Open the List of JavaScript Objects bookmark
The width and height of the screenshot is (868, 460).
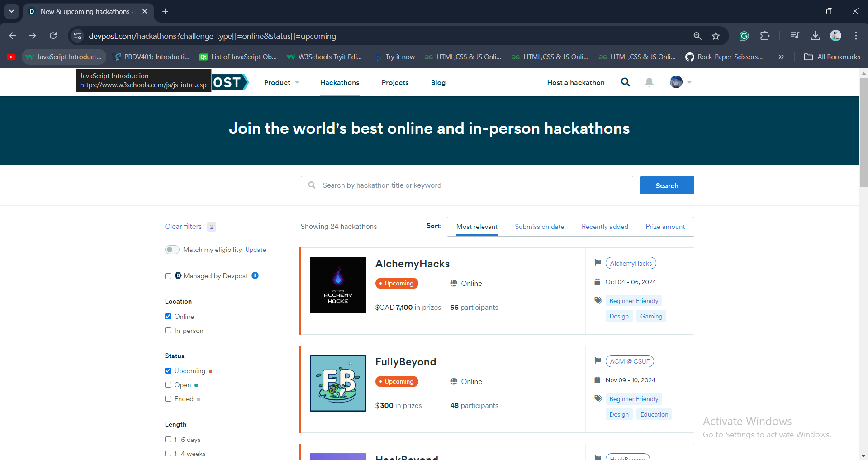[x=238, y=57]
